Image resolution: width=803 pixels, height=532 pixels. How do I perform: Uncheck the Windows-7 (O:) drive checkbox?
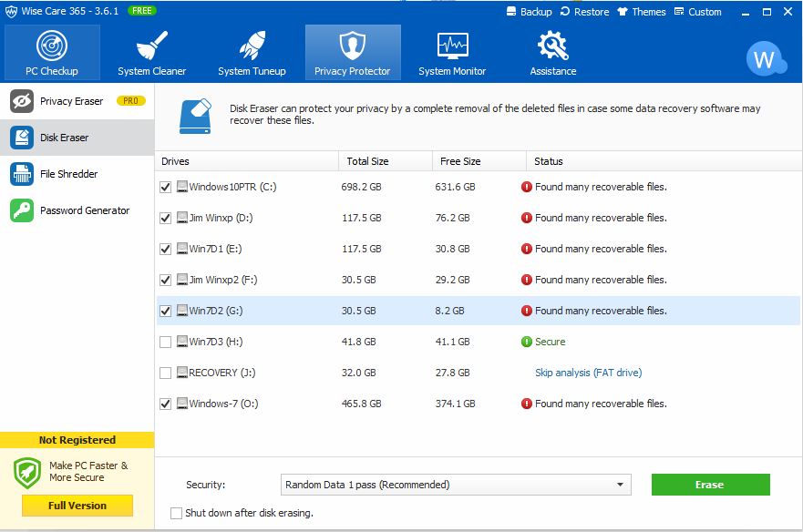pyautogui.click(x=165, y=404)
